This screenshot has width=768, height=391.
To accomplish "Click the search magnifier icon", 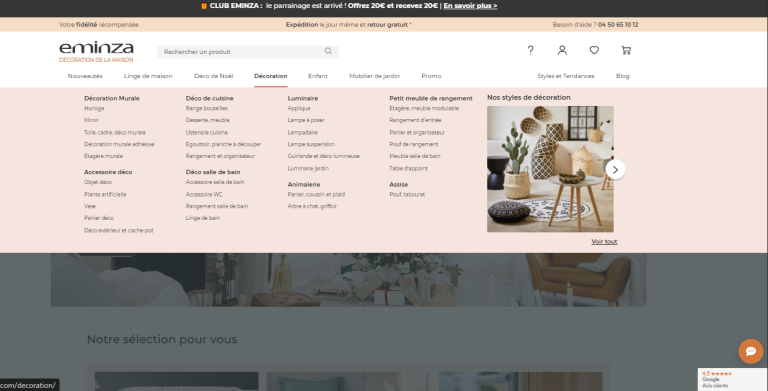I will [328, 51].
